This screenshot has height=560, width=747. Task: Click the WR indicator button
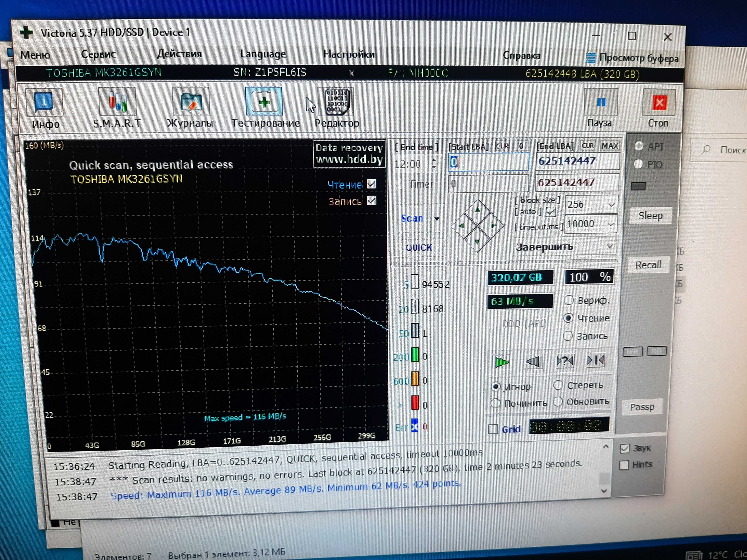pos(633,352)
